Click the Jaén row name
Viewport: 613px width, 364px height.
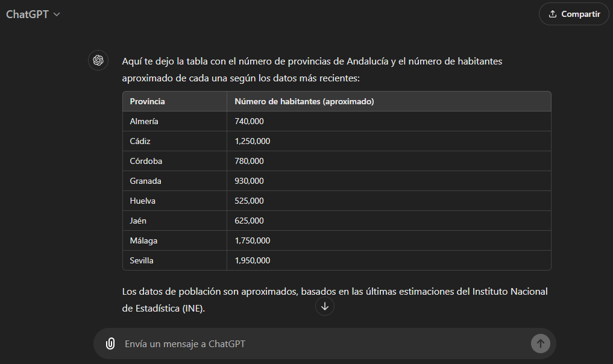(138, 221)
